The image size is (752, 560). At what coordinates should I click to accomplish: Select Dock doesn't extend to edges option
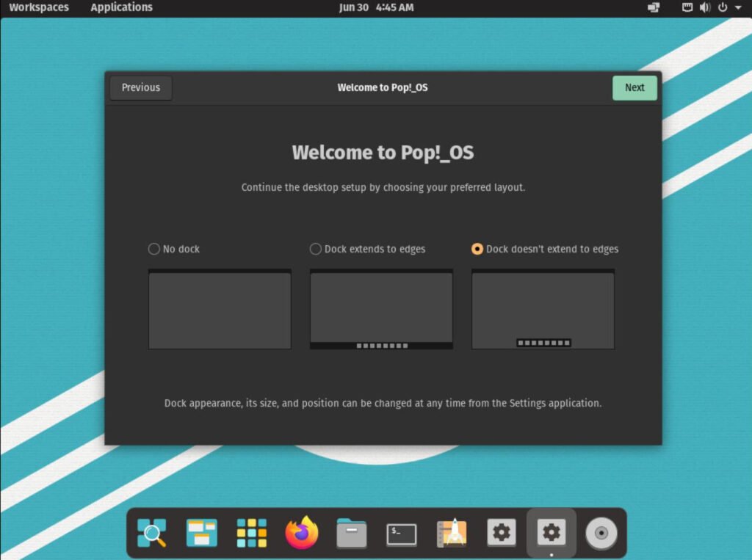pos(545,249)
